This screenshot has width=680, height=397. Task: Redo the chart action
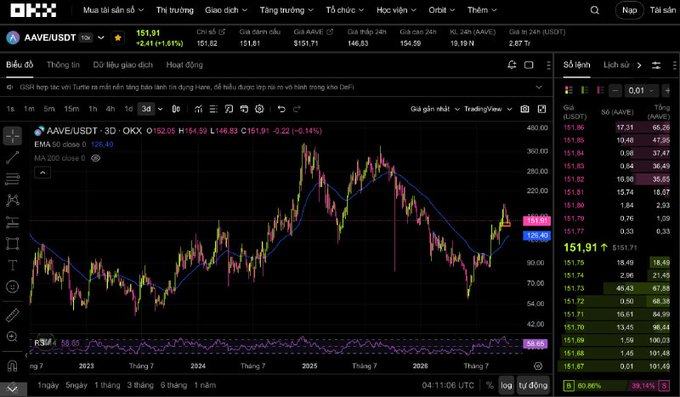pyautogui.click(x=297, y=109)
